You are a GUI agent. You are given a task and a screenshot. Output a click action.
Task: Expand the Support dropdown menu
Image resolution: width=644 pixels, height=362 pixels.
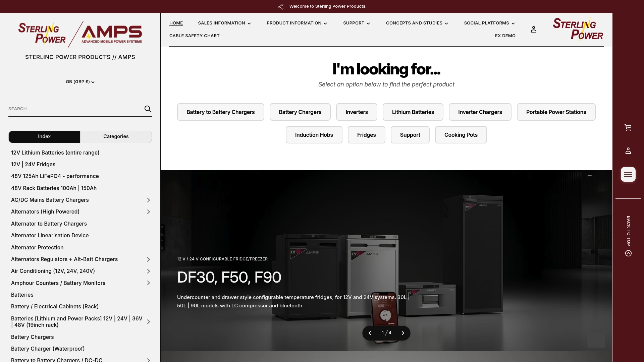(357, 23)
